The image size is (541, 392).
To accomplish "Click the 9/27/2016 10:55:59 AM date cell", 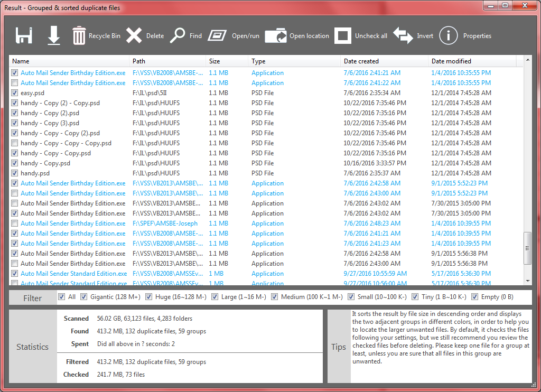I will (x=375, y=273).
